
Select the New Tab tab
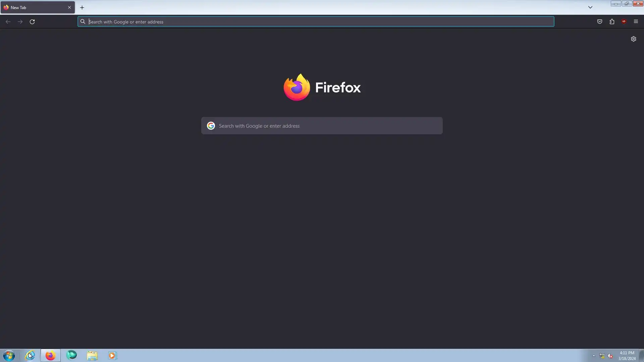pyautogui.click(x=34, y=7)
